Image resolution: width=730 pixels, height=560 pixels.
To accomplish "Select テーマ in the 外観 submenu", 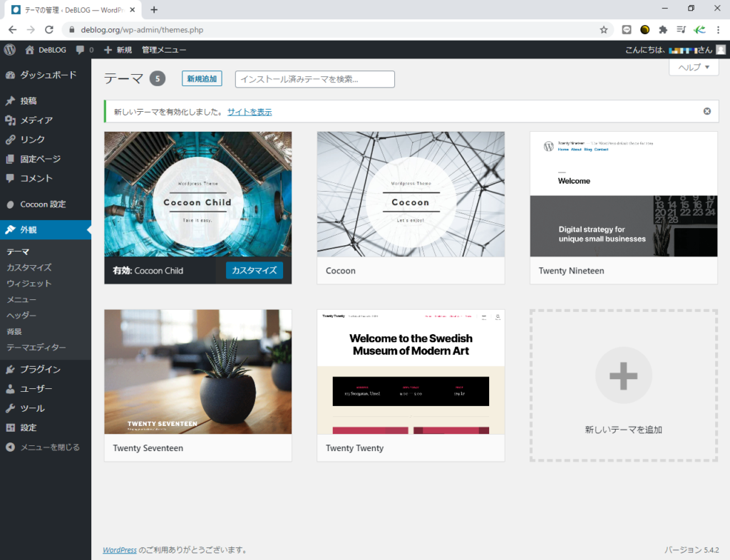I will coord(18,252).
